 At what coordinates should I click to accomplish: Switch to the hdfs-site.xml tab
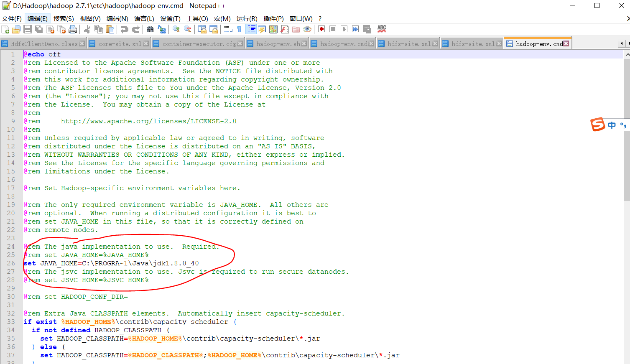pyautogui.click(x=408, y=43)
